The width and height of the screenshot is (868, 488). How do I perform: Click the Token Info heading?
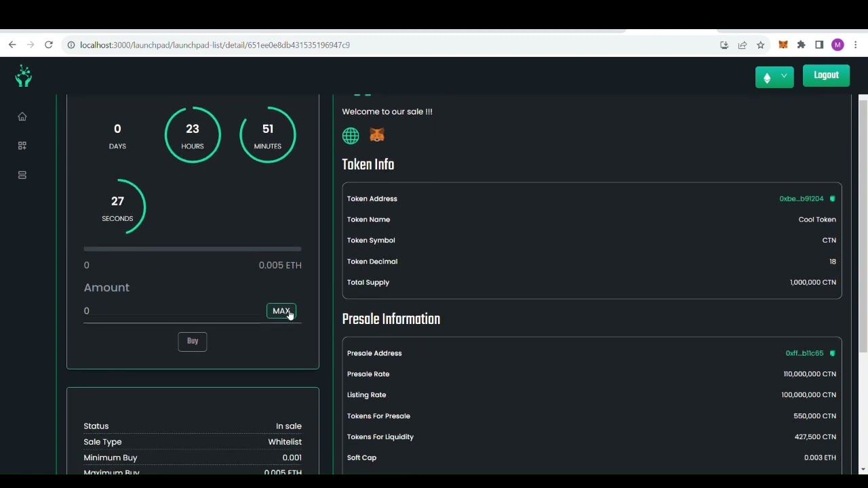(x=368, y=165)
